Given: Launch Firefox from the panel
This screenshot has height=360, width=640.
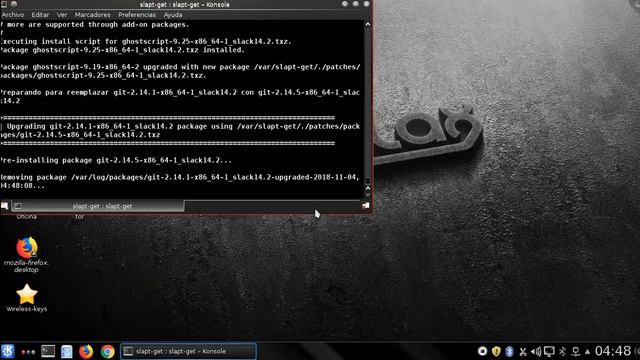Looking at the screenshot, I should coord(86,351).
